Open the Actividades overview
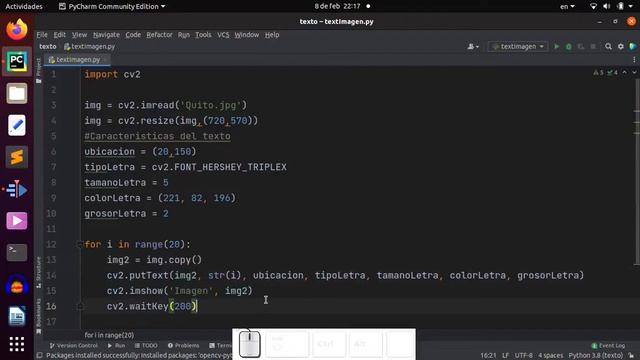This screenshot has width=640, height=360. [x=24, y=7]
